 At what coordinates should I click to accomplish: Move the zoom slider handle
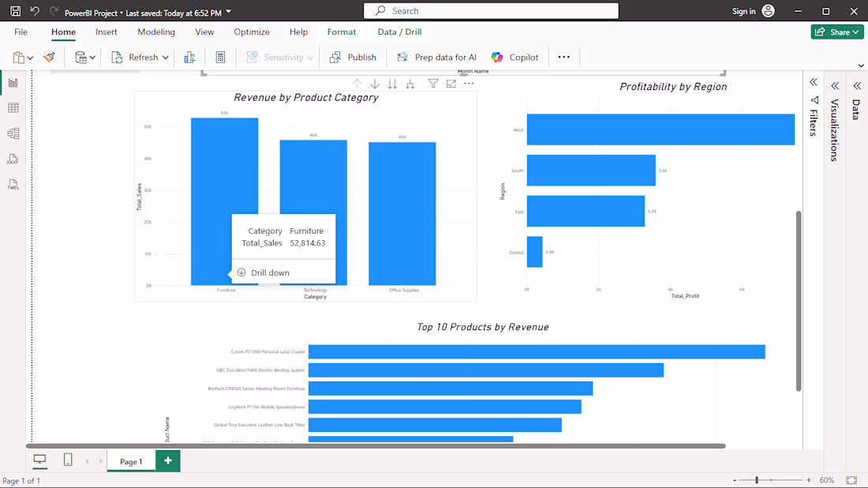pyautogui.click(x=757, y=480)
